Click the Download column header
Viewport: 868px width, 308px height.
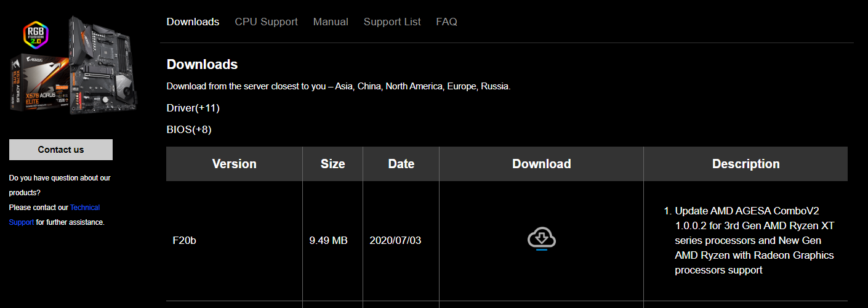click(542, 164)
